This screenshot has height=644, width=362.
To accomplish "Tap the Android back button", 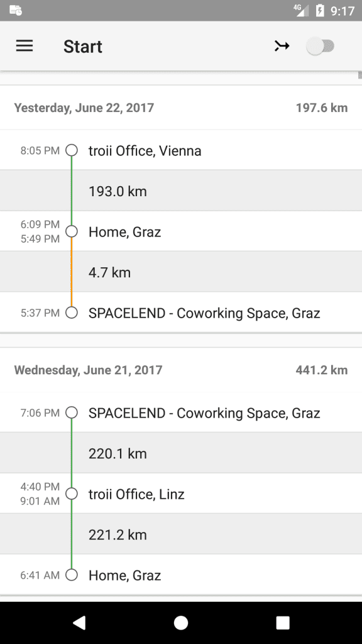I will click(x=79, y=623).
